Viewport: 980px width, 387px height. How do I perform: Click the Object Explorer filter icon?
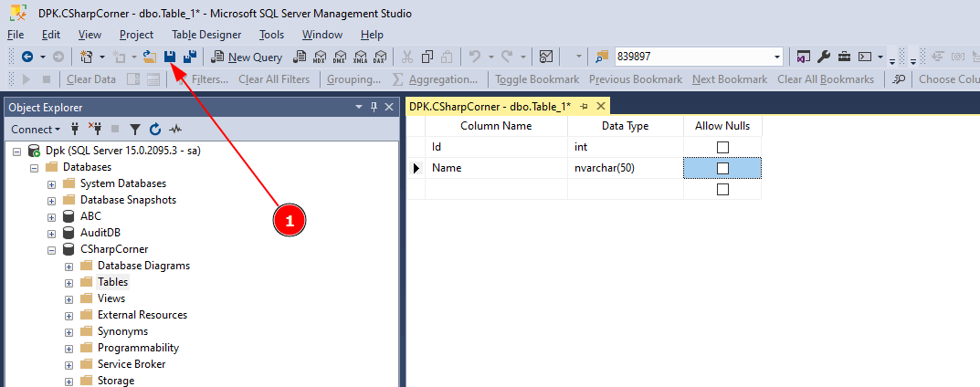[x=135, y=130]
